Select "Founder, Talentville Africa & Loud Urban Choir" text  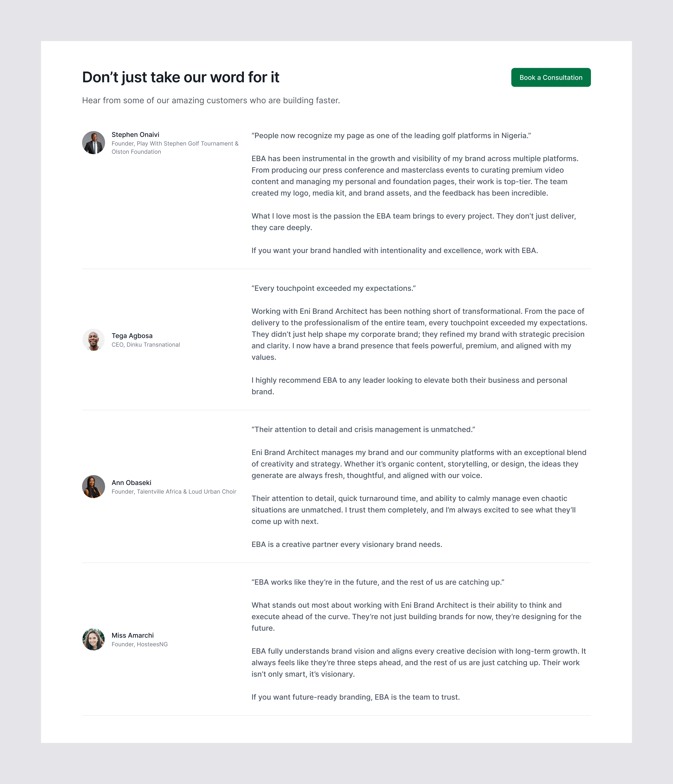pyautogui.click(x=174, y=492)
